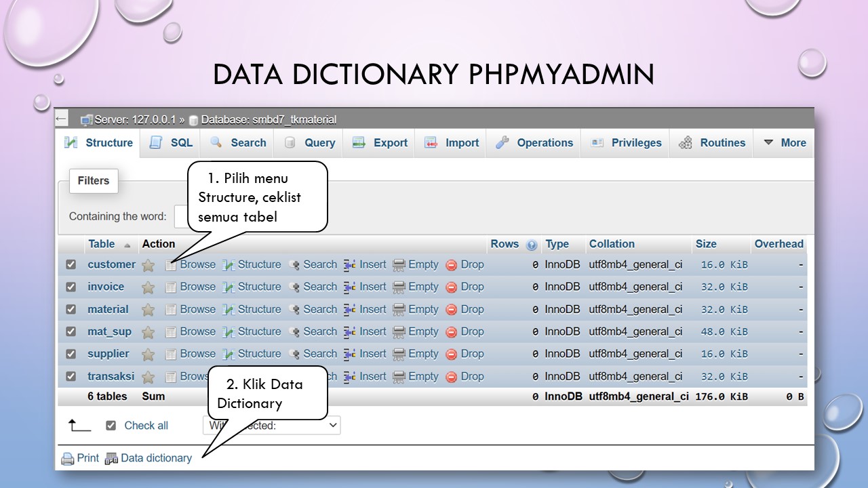Click the Data dictionary icon
Screen dimensions: 868x488
pos(111,459)
